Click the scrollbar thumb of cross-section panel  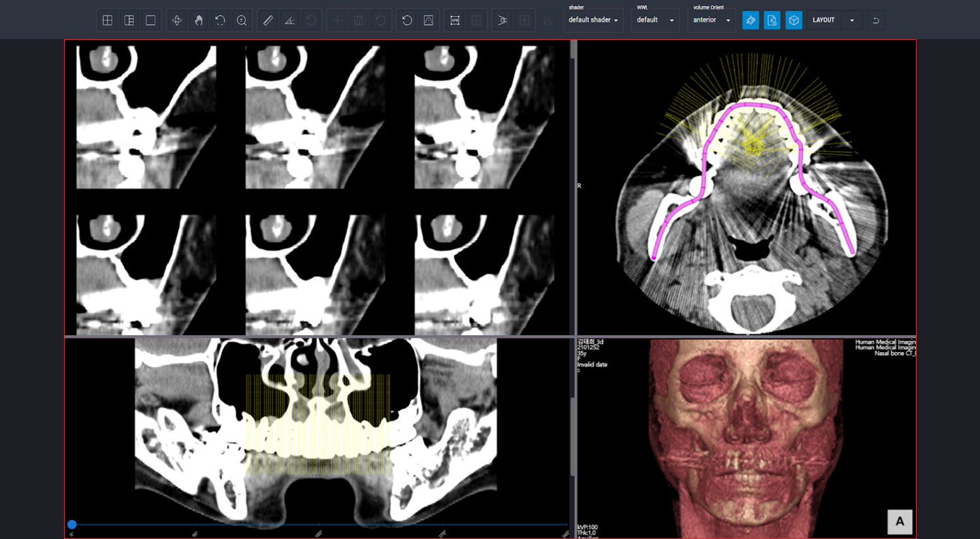574,50
